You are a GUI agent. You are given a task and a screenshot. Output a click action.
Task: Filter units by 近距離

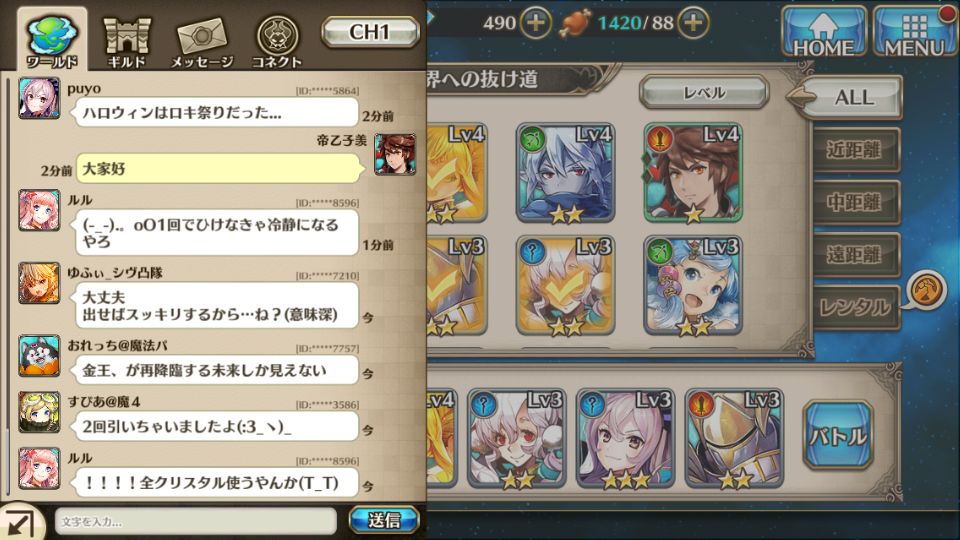coord(855,150)
